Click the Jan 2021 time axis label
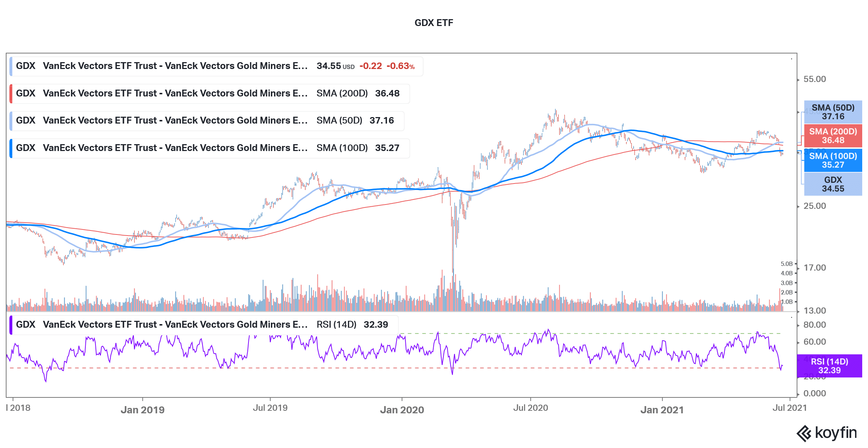868x448 pixels. coord(662,410)
